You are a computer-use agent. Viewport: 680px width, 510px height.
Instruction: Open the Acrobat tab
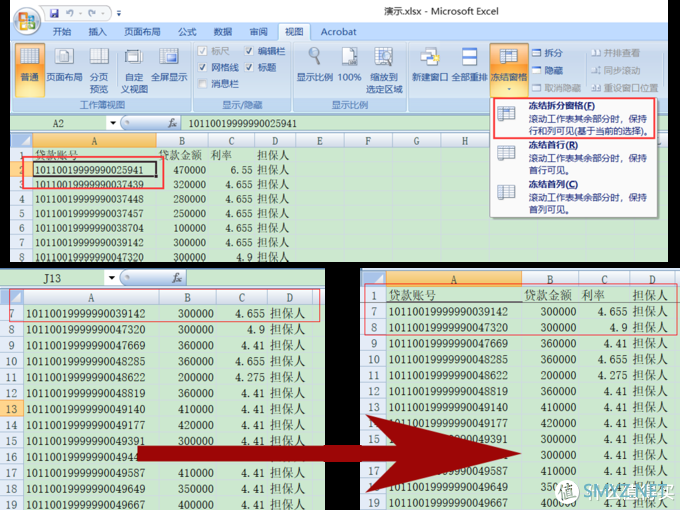click(338, 32)
